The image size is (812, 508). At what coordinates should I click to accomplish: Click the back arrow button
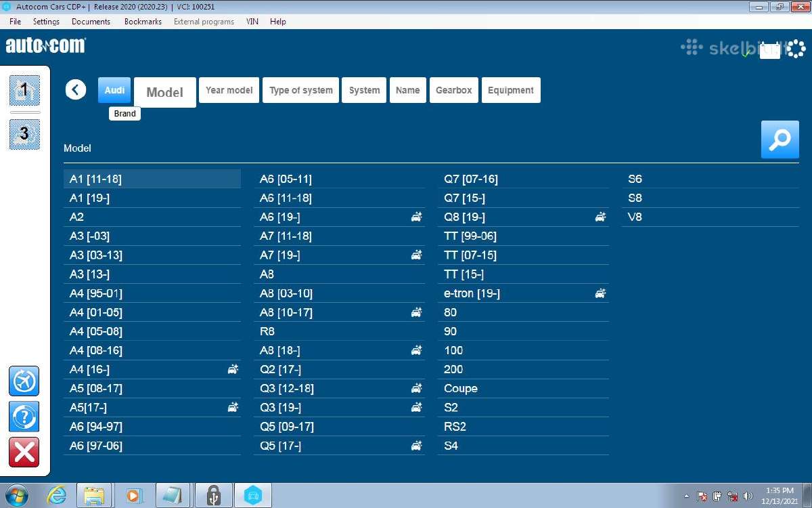(x=76, y=89)
